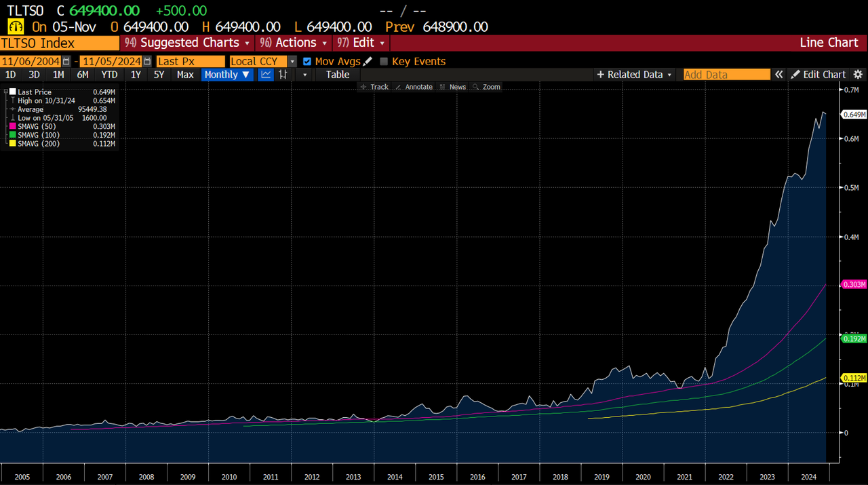The height and width of the screenshot is (485, 868).
Task: Enable the Track crosshair tool
Action: [374, 87]
